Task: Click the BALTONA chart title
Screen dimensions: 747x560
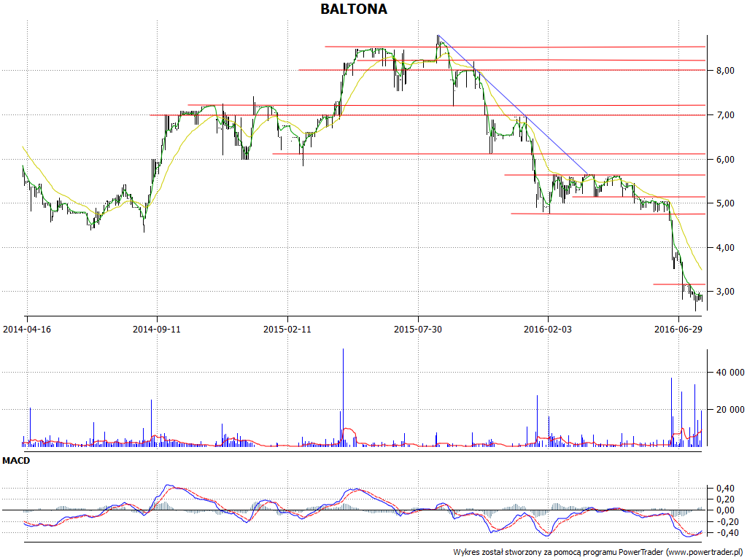Action: pos(354,9)
